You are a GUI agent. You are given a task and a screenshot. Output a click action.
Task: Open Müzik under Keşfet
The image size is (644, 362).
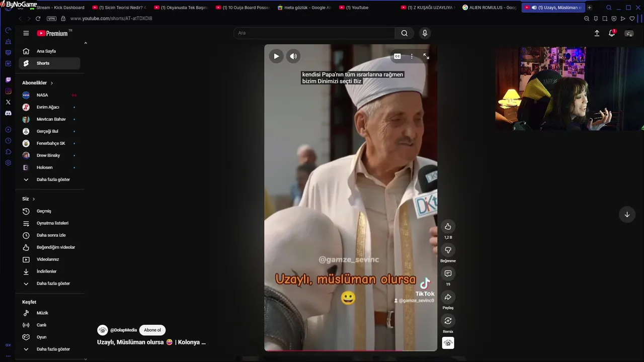click(x=49, y=313)
